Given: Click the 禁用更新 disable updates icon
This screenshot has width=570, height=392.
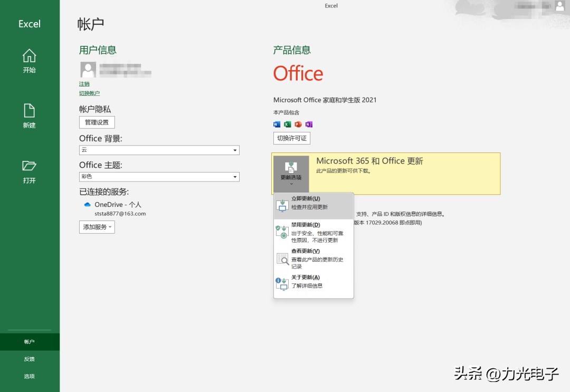Looking at the screenshot, I should (x=282, y=232).
